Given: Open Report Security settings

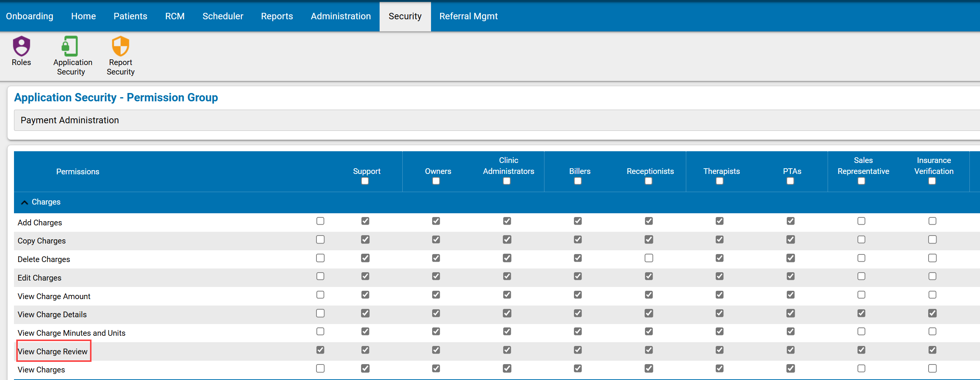Looking at the screenshot, I should click(x=120, y=53).
